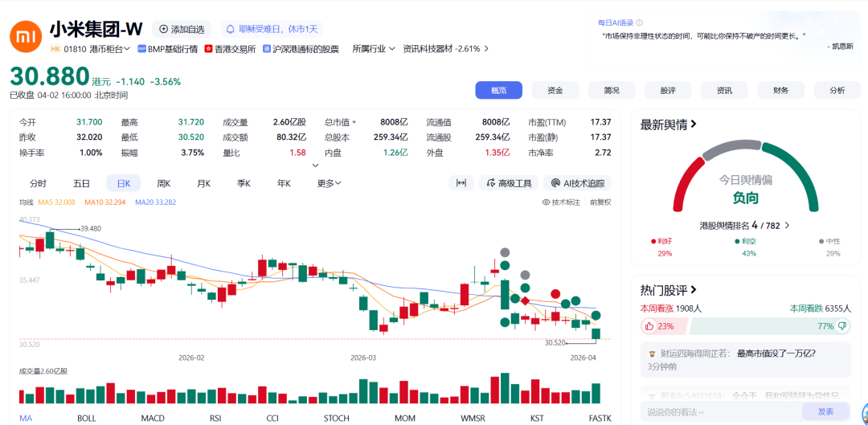
Task: Toggle 前复权 price adjustment option
Action: coord(600,202)
